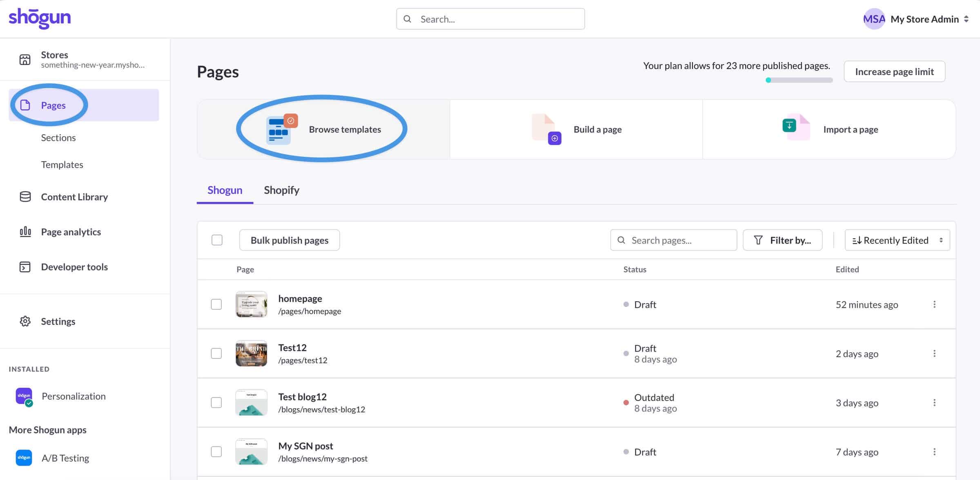
Task: Go to Content Library
Action: pos(74,197)
